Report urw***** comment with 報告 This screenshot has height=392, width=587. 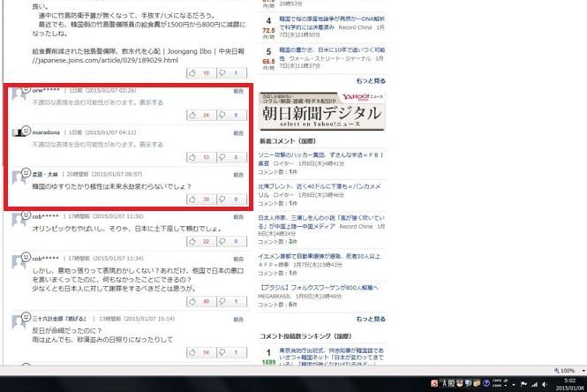(238, 91)
